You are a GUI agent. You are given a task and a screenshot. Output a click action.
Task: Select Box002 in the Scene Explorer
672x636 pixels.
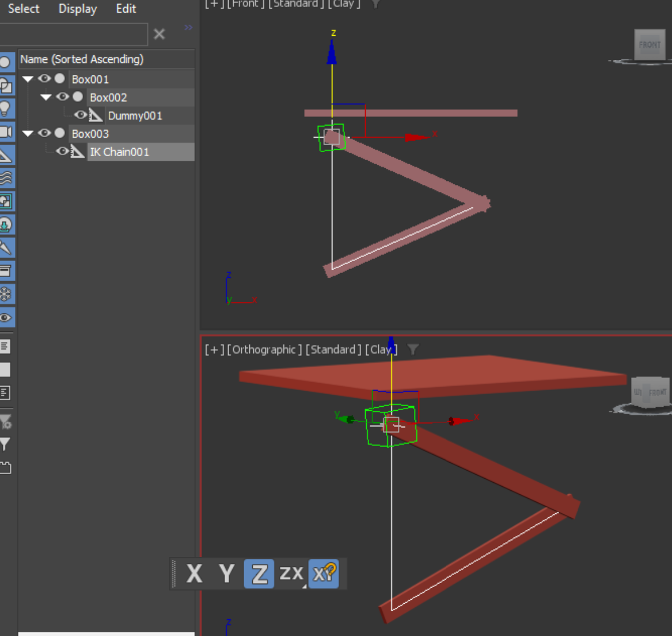pos(108,97)
